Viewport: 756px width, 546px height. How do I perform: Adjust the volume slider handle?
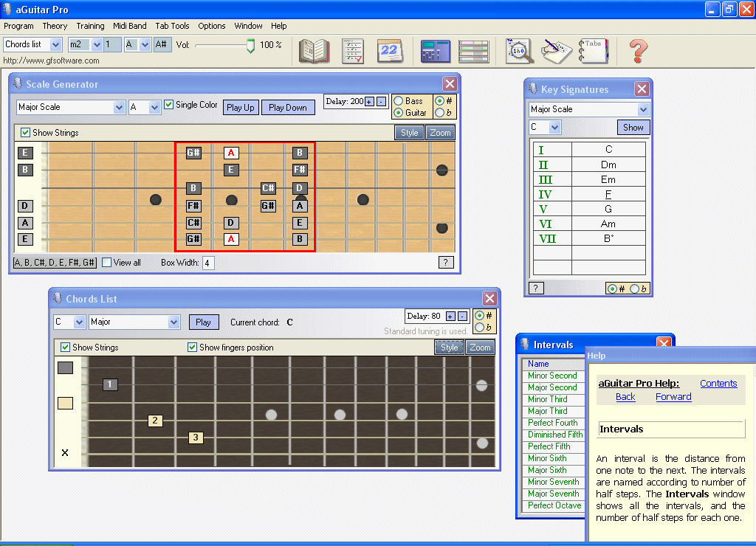(250, 46)
